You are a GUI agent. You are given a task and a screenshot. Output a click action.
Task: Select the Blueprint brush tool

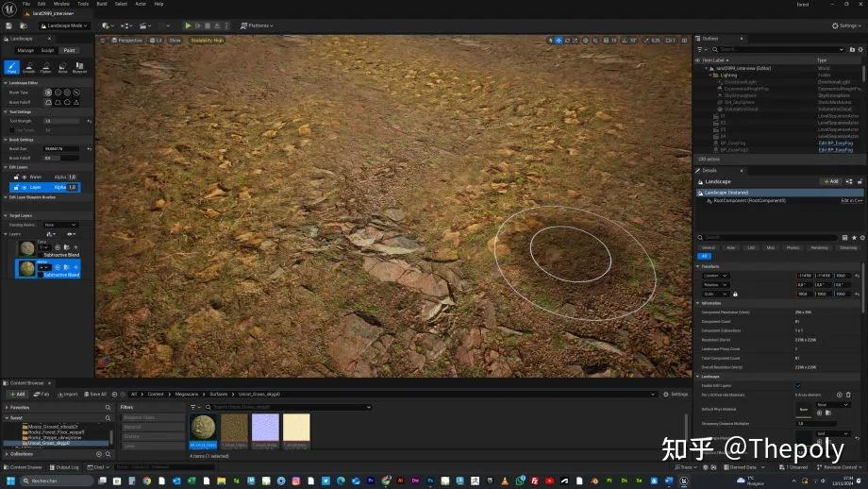(x=79, y=67)
